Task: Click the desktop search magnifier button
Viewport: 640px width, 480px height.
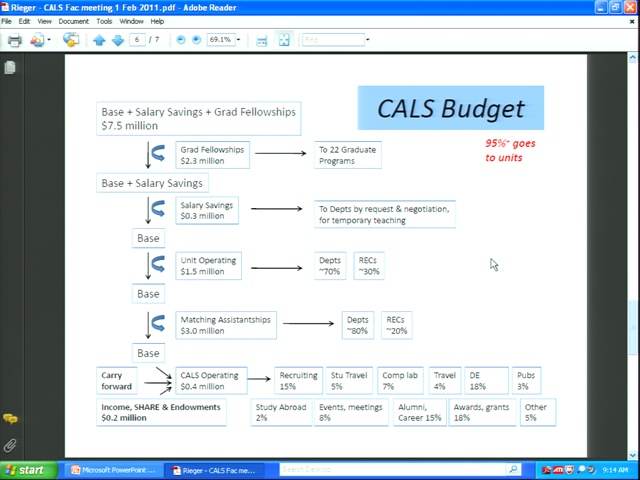Action: click(x=513, y=470)
